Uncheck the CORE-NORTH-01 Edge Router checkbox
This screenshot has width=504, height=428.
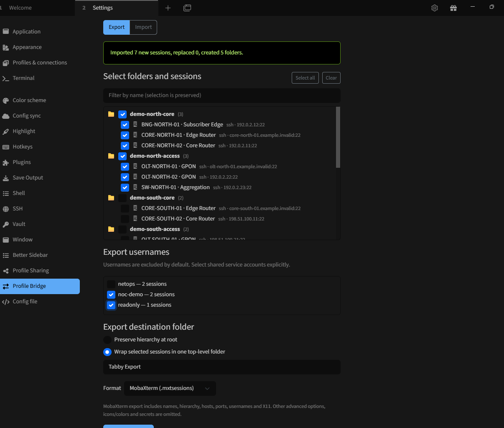(x=125, y=135)
